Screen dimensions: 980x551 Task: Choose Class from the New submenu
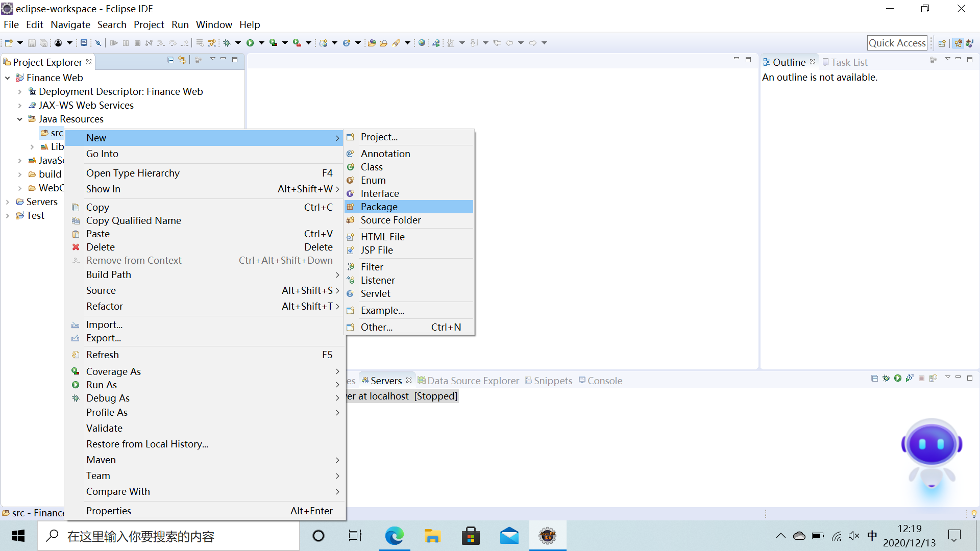tap(409, 167)
